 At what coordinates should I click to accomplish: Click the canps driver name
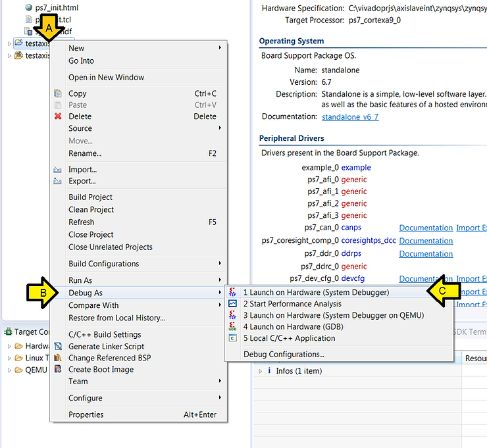tap(351, 228)
